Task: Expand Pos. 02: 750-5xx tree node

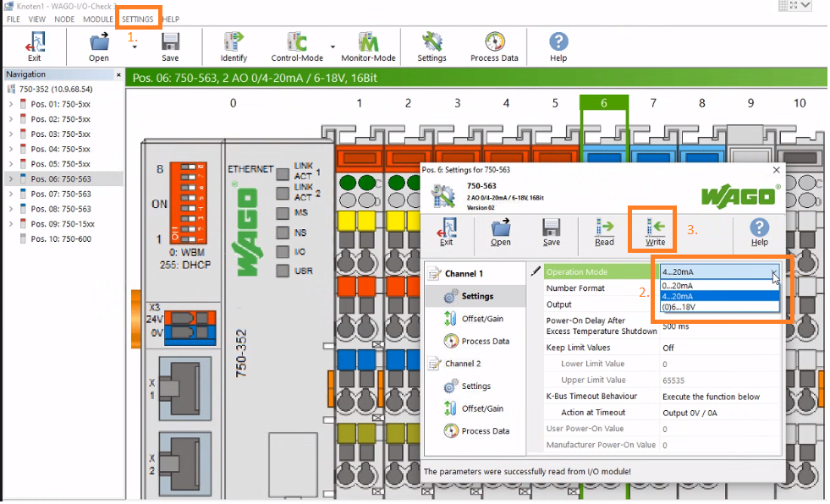Action: pos(11,119)
